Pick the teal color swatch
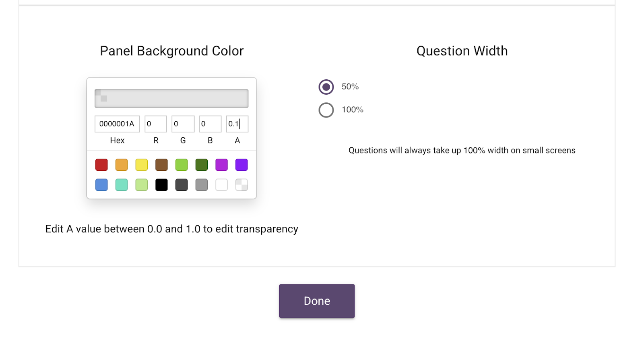Viewport: 644px width, 348px height. 122,185
